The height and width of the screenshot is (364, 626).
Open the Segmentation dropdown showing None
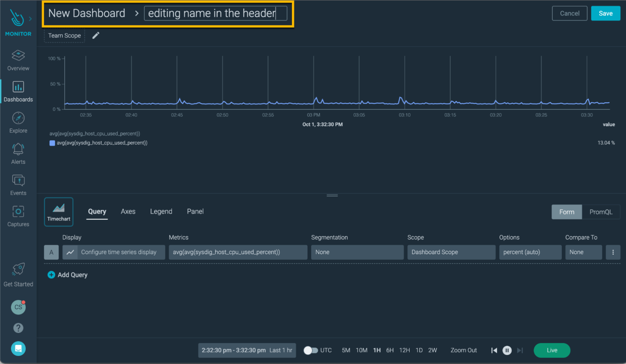[357, 252]
